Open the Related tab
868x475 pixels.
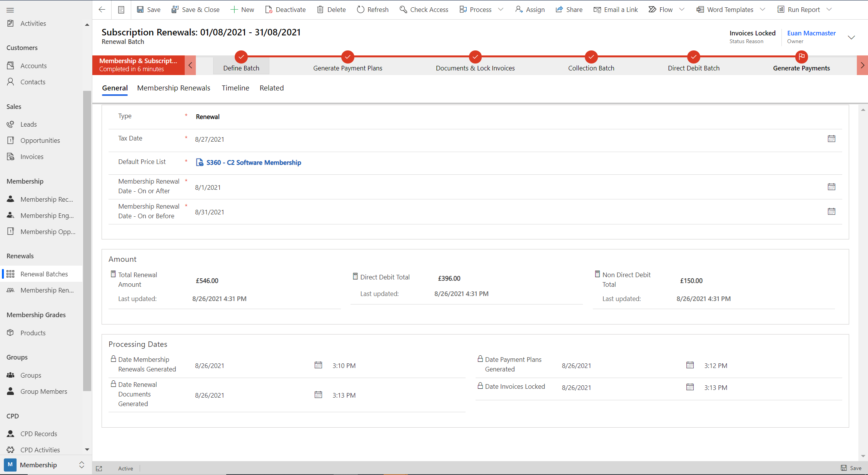point(272,88)
